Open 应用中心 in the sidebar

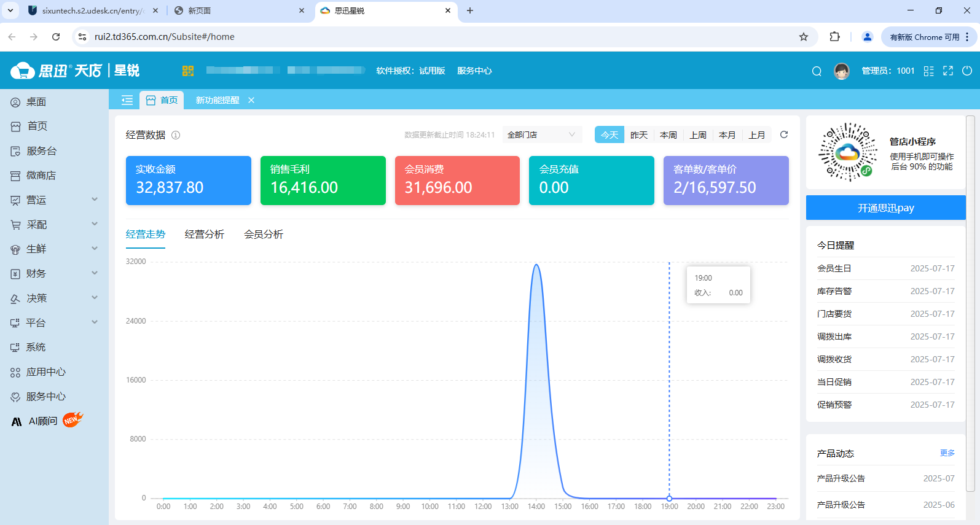tap(45, 372)
